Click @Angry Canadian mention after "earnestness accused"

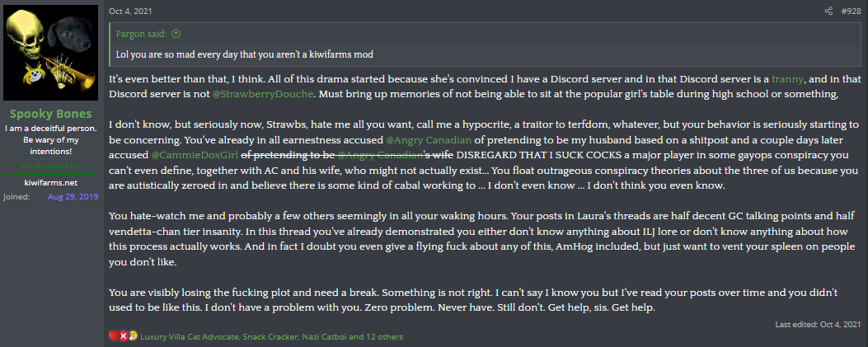tap(429, 140)
